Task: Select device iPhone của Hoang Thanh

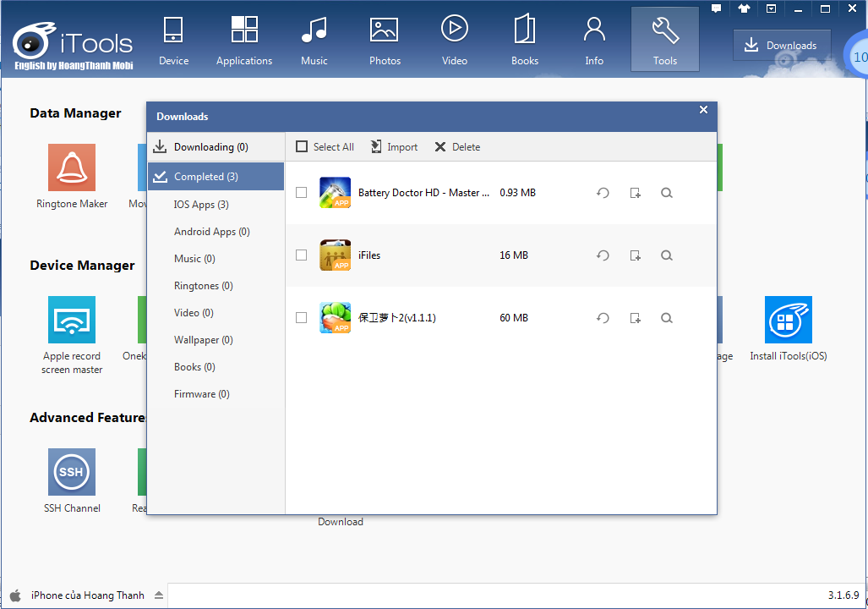Action: tap(87, 595)
